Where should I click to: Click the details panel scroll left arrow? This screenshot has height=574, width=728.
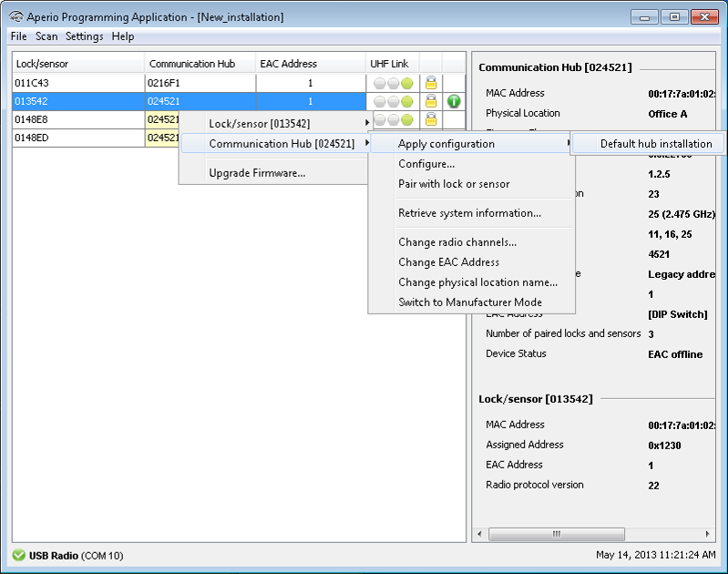[x=479, y=534]
